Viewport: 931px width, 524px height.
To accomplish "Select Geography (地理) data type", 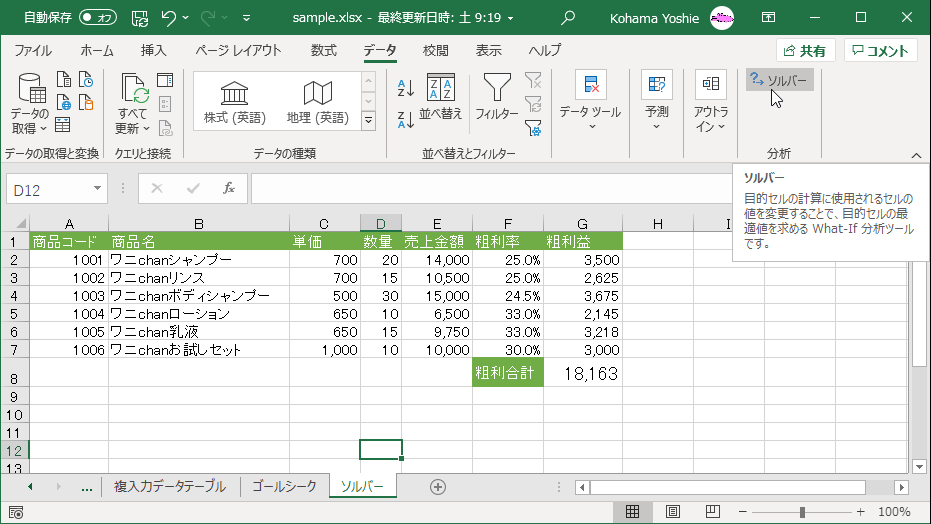I will (x=318, y=102).
